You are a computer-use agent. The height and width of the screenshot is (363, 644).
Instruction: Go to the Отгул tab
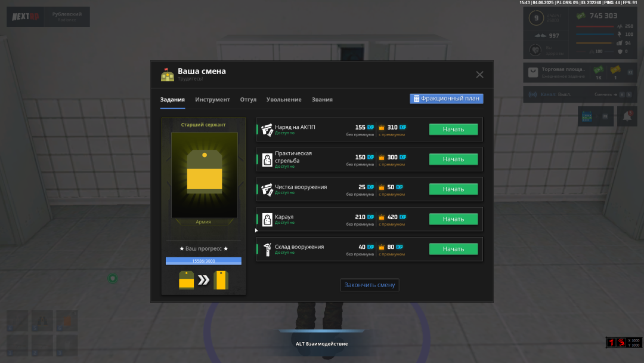pos(248,100)
